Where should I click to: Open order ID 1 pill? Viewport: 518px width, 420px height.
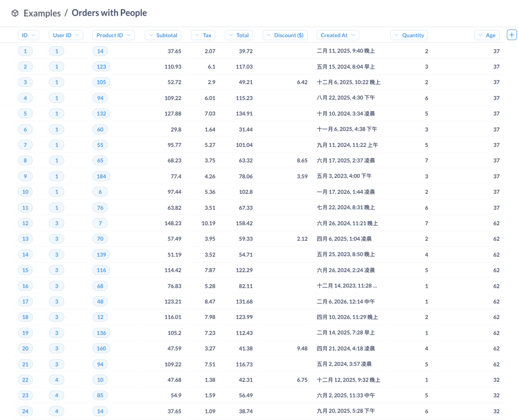point(25,51)
